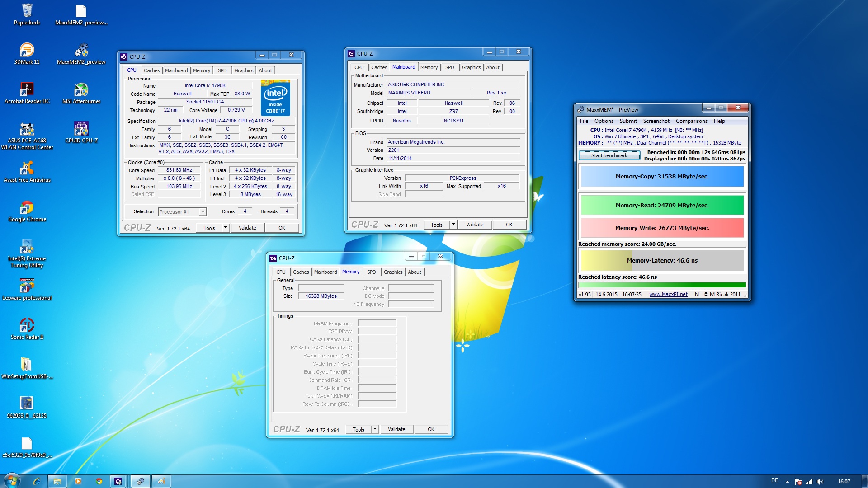Open Windows Media Player taskbar icon
Screen dimensions: 868x488
(78, 481)
